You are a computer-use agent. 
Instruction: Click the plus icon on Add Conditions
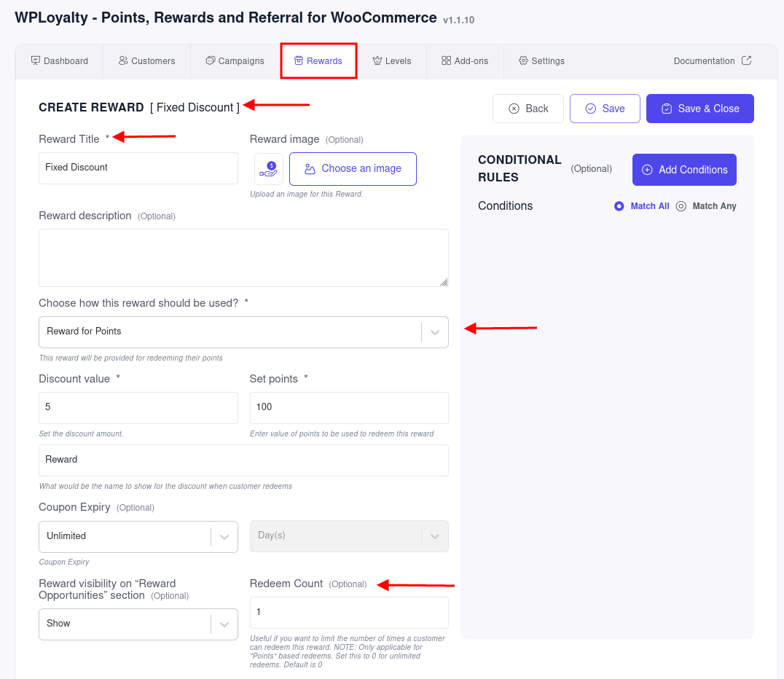coord(647,170)
